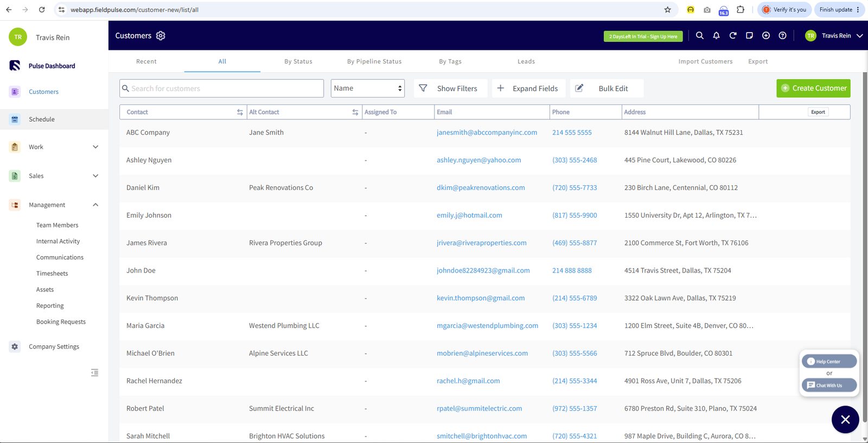Open the Company Settings gear in the sidebar

[15, 346]
